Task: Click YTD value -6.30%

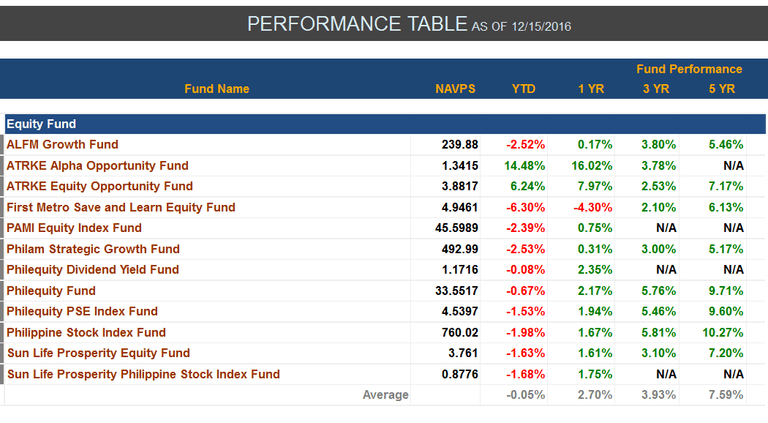Action: [526, 207]
